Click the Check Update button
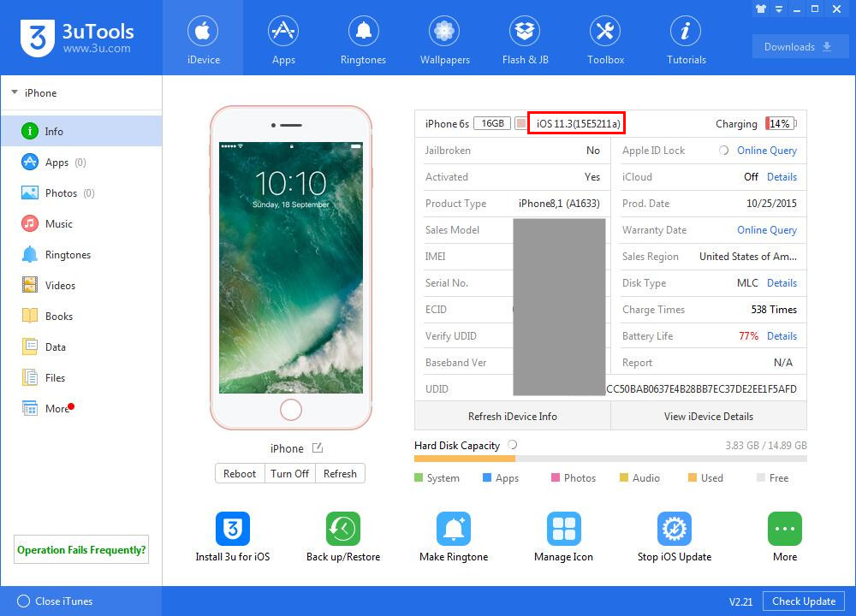This screenshot has height=616, width=856. point(804,601)
